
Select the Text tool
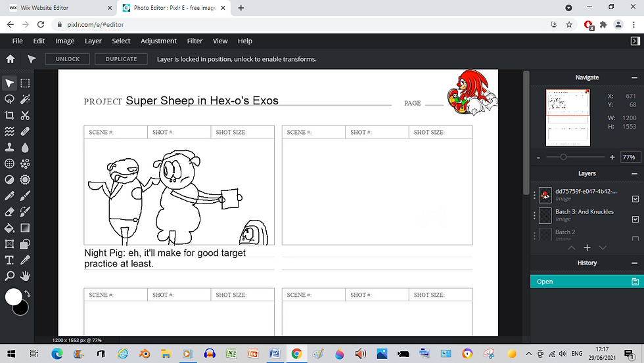coord(9,260)
